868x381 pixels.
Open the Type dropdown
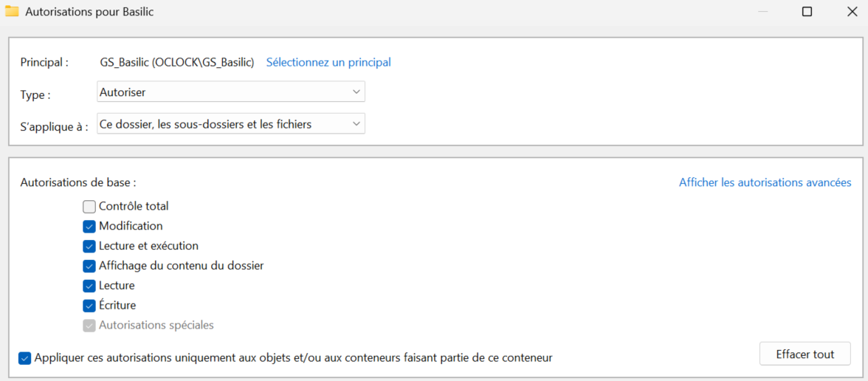(231, 92)
